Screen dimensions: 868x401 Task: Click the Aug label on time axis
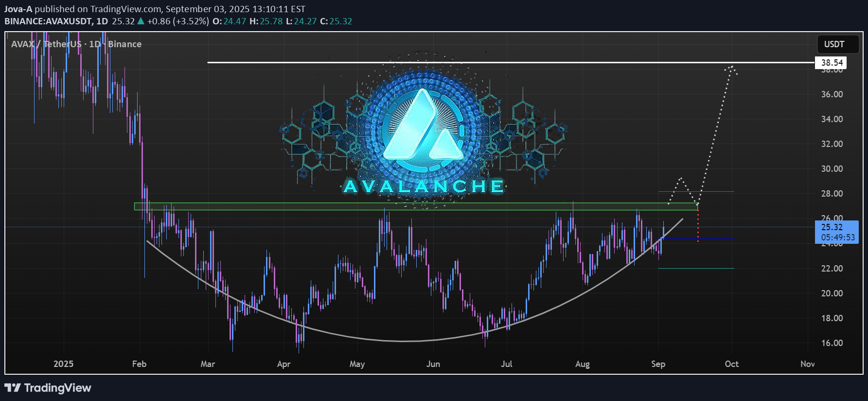click(582, 364)
